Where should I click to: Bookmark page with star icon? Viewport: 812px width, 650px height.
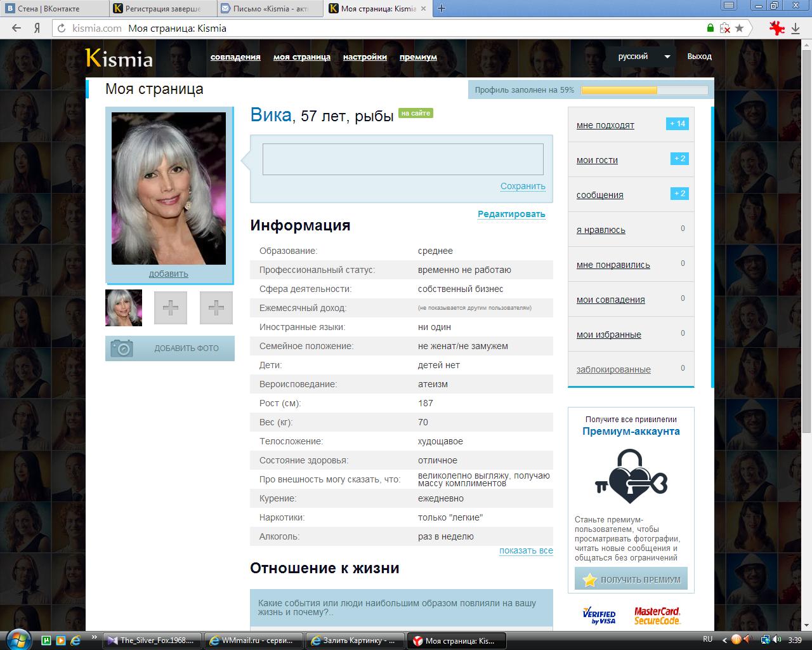pos(739,28)
